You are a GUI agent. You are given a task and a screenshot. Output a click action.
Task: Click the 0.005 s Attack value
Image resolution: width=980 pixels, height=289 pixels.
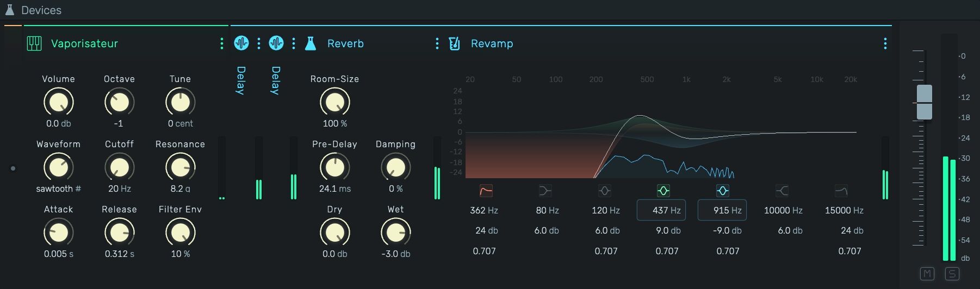tap(59, 254)
